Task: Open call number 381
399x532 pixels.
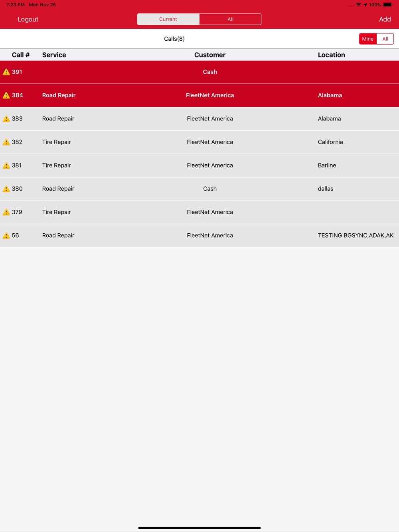Action: click(17, 166)
